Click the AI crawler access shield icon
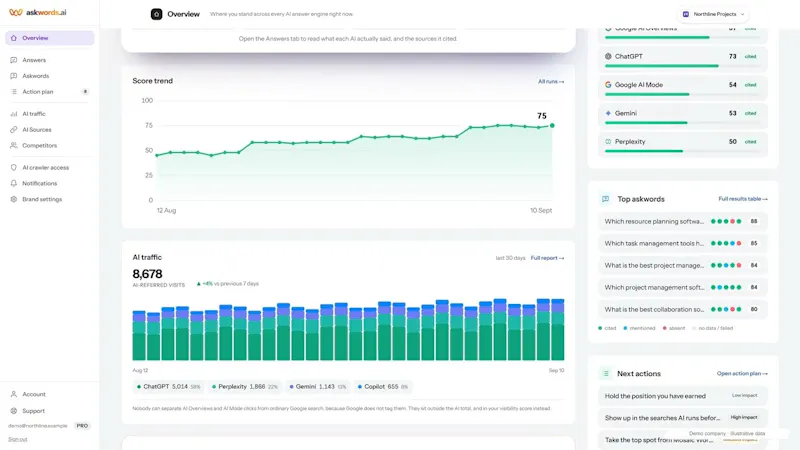This screenshot has width=800, height=450. pos(14,167)
